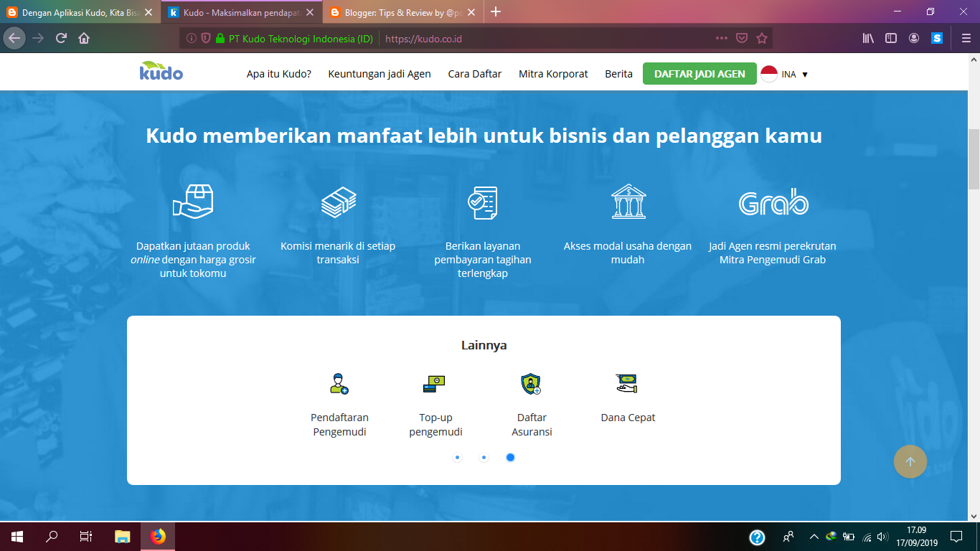This screenshot has width=980, height=551.
Task: Click the Dana Cepat icon
Action: [627, 382]
